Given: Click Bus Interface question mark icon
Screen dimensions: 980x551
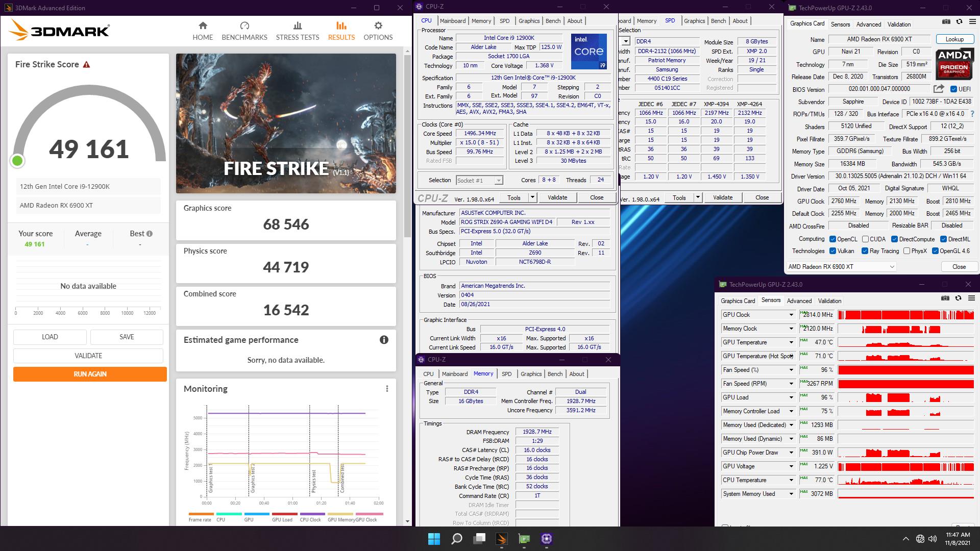Looking at the screenshot, I should pyautogui.click(x=972, y=114).
